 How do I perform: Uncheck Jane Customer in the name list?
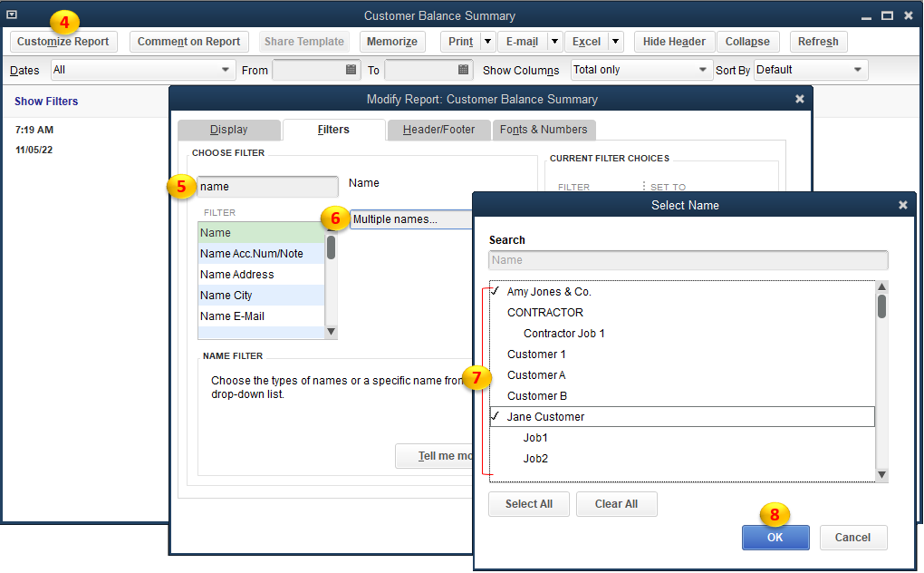click(x=495, y=416)
